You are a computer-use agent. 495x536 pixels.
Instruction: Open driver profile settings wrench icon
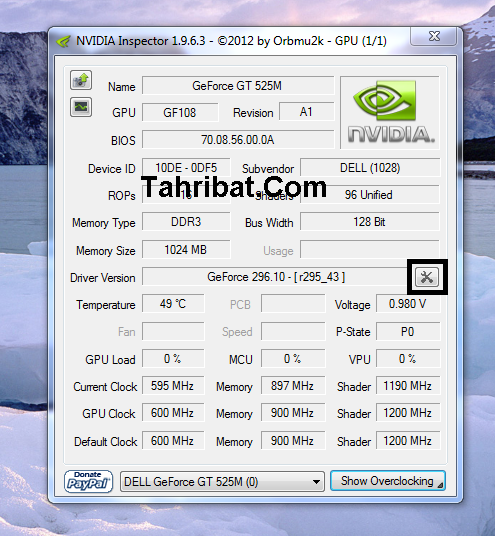(427, 277)
